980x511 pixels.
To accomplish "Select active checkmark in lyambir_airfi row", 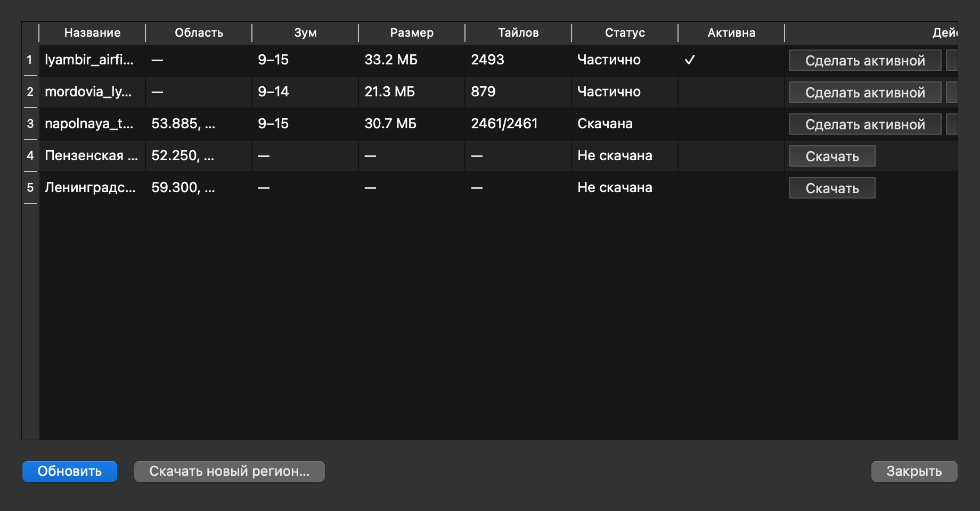I will [x=690, y=60].
